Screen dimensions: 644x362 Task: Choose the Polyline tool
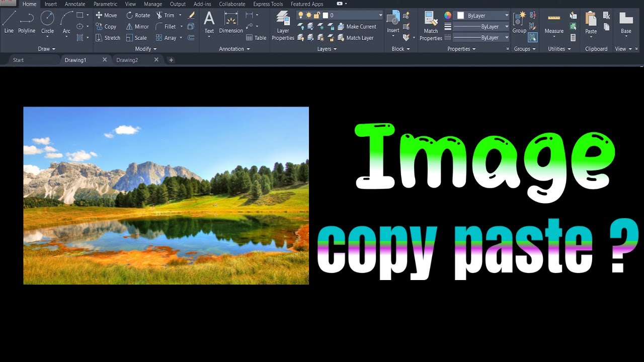point(27,23)
